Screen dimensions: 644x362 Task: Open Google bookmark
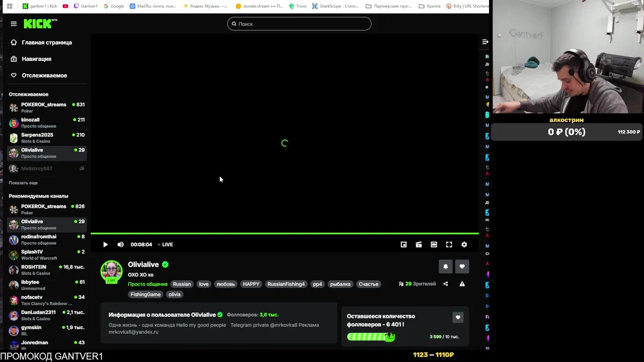click(114, 6)
